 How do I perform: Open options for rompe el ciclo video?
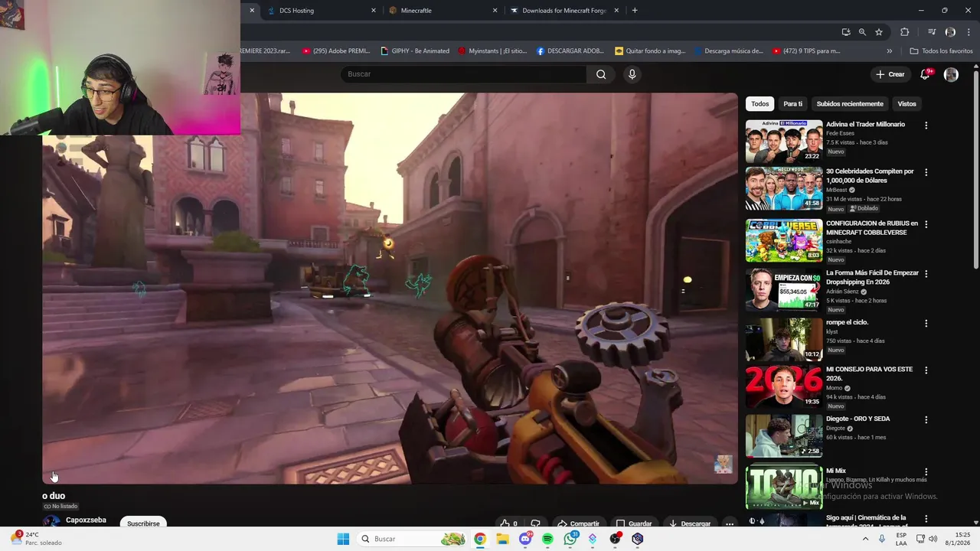(x=926, y=324)
